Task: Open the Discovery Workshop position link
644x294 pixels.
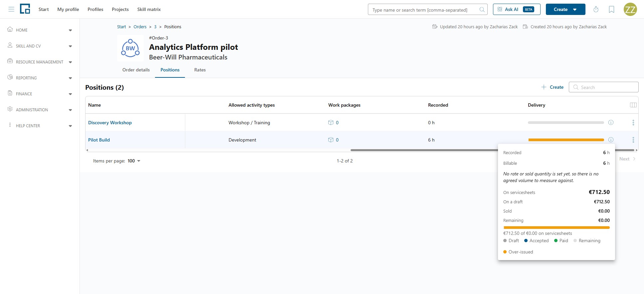Action: tap(110, 123)
